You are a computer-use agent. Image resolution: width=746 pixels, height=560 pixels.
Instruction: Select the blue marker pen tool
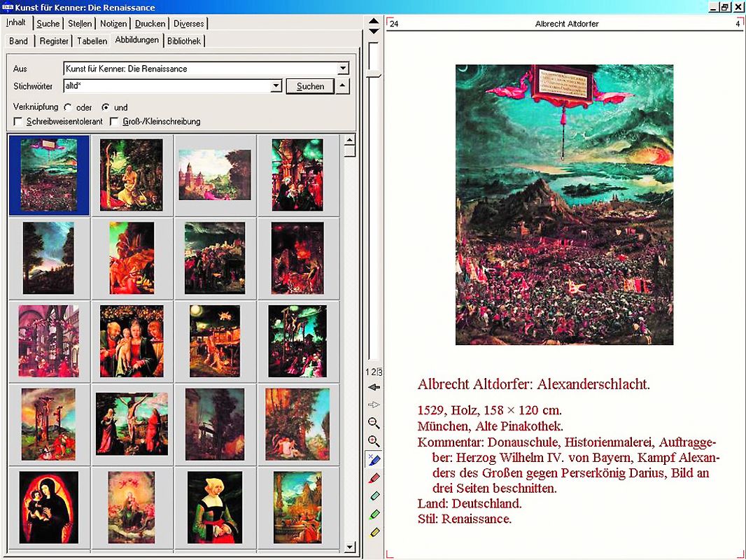tap(376, 459)
